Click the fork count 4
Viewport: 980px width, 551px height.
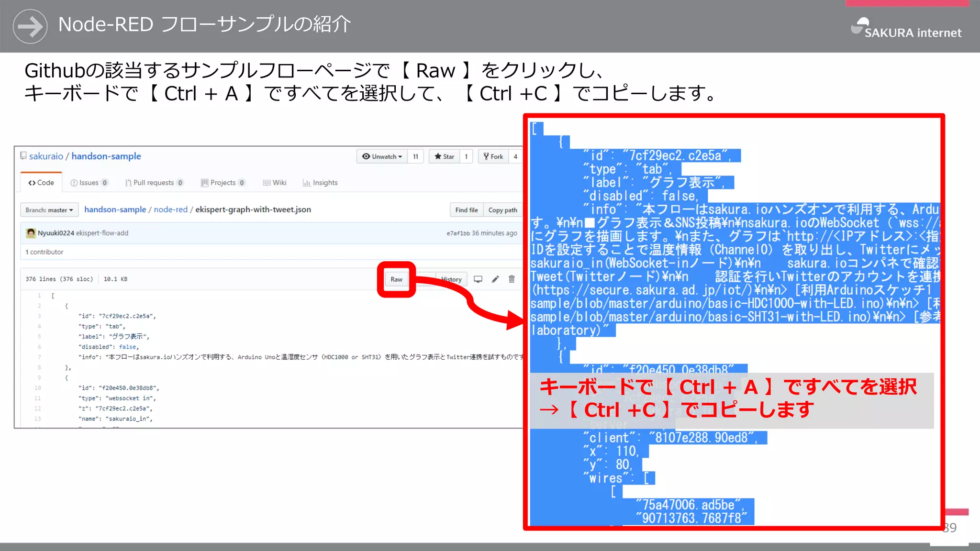515,156
